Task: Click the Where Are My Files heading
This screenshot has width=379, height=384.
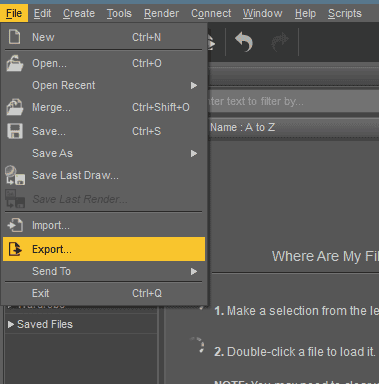Action: point(325,256)
